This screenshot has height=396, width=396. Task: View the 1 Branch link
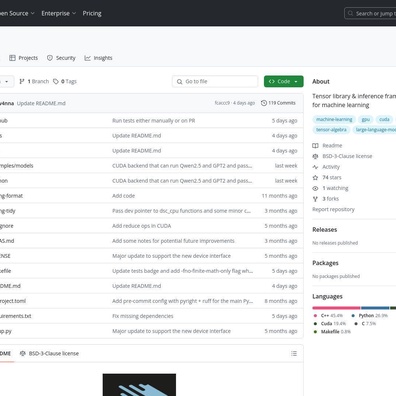tap(34, 81)
